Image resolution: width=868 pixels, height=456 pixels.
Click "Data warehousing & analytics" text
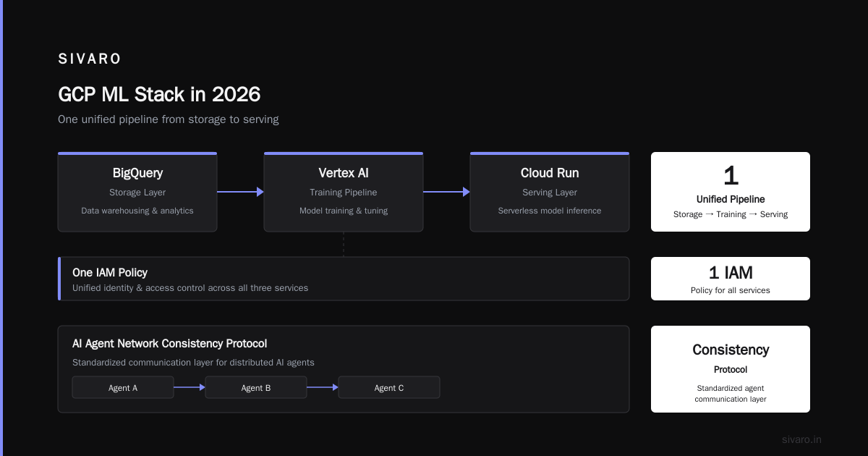[137, 211]
